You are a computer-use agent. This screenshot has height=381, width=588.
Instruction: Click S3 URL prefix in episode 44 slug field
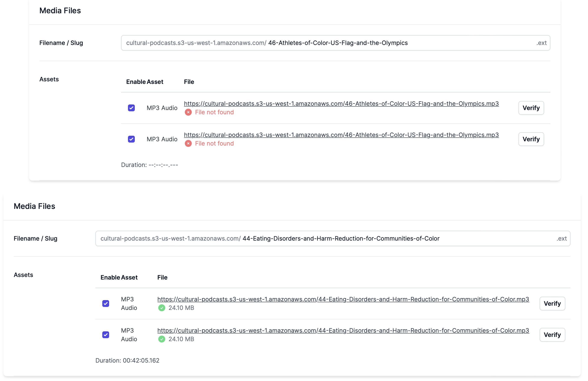click(171, 238)
